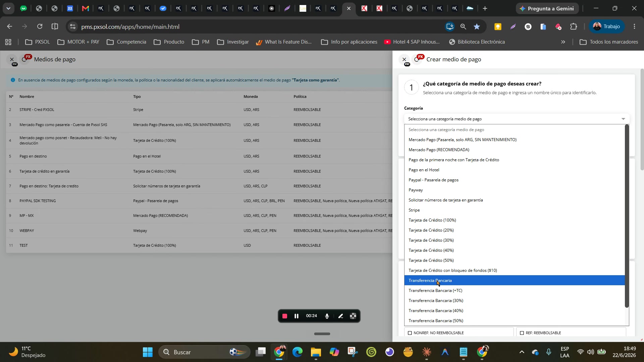Click the taskbar Buscar search box

(205, 352)
